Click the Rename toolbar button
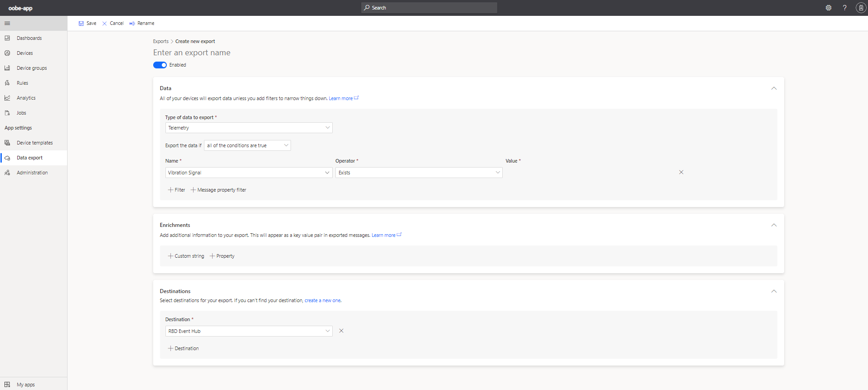 tap(142, 23)
